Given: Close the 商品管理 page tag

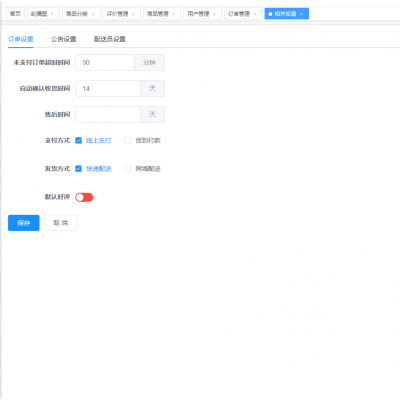Looking at the screenshot, I should coord(174,14).
